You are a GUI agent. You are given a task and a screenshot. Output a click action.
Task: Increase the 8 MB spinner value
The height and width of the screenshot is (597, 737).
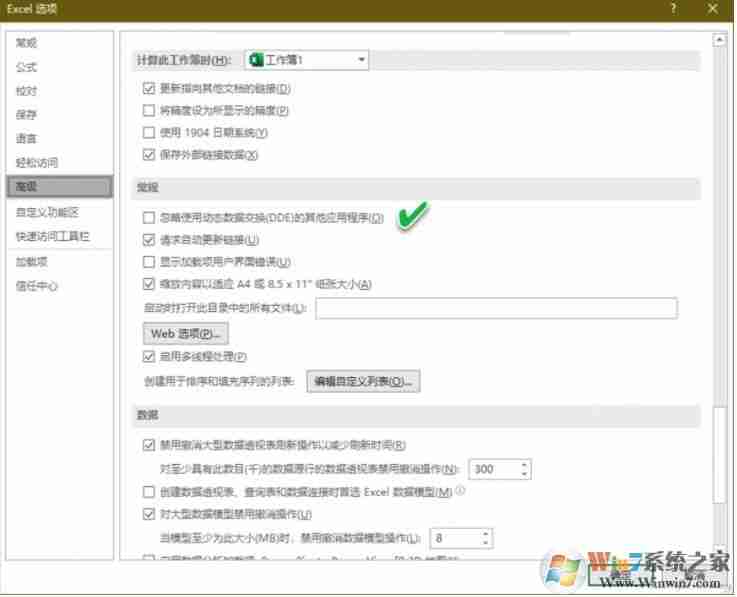coord(486,534)
